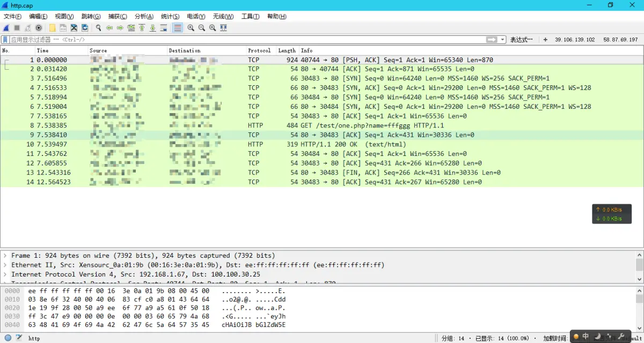The height and width of the screenshot is (343, 644).
Task: Open the 文件(F) menu
Action: click(12, 17)
